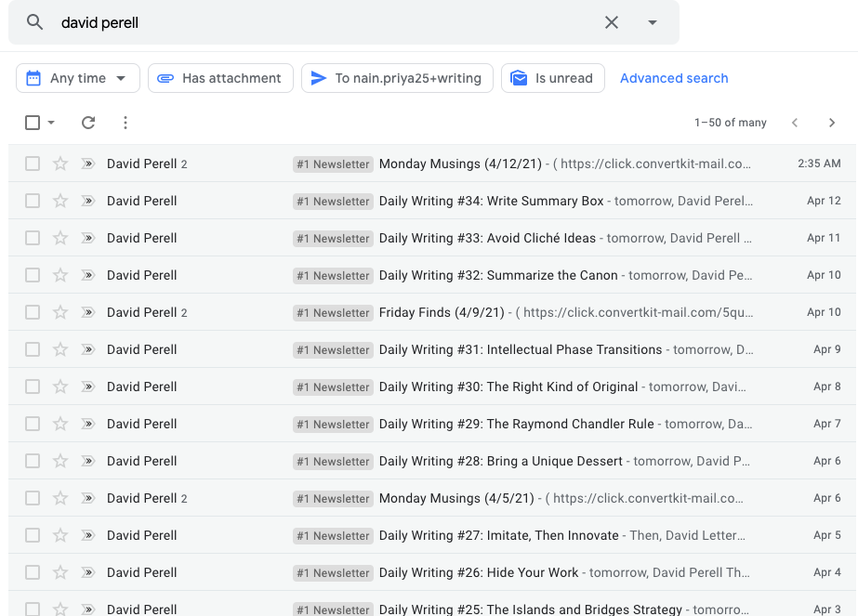Open the More options three-dot menu

[125, 123]
